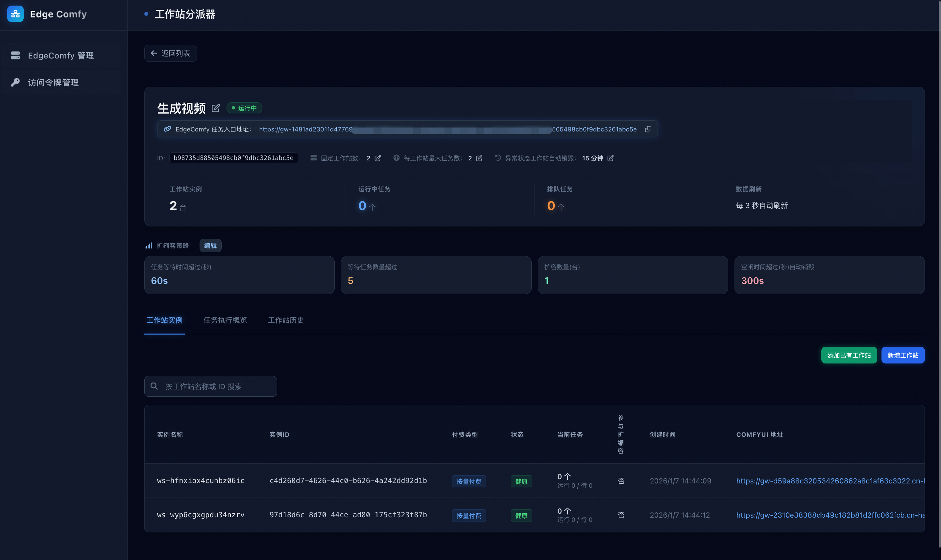Click the 添加已有工作站 button

849,355
